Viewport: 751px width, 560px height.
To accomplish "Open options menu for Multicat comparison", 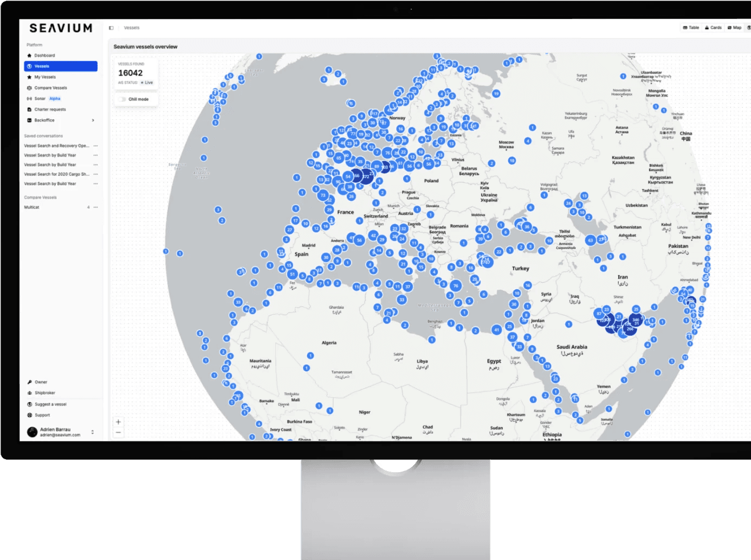I will pyautogui.click(x=95, y=207).
